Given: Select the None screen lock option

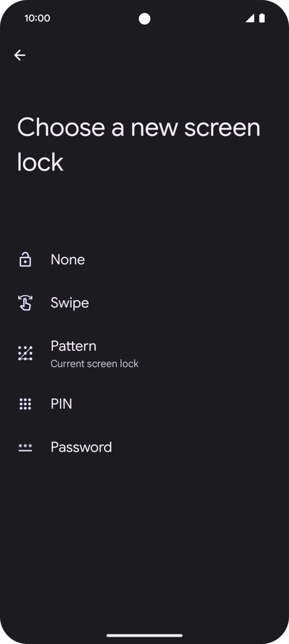Looking at the screenshot, I should (68, 260).
